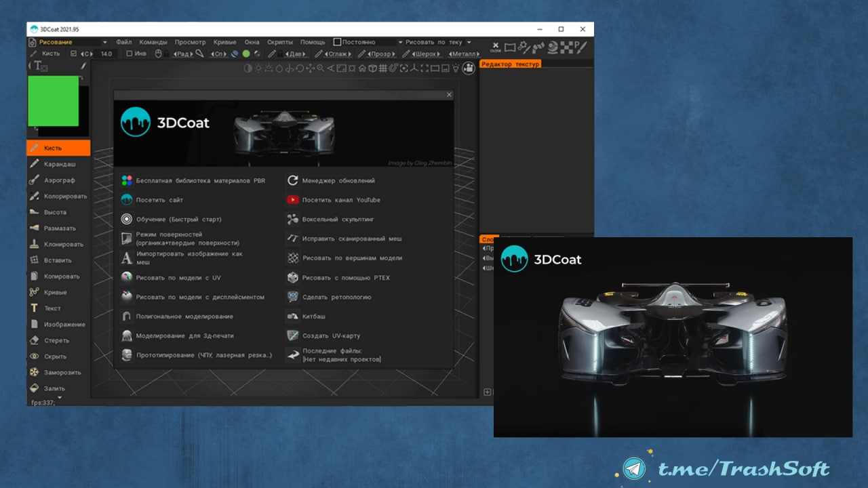Select the Клонировать clone tool
868x488 pixels.
tap(58, 245)
